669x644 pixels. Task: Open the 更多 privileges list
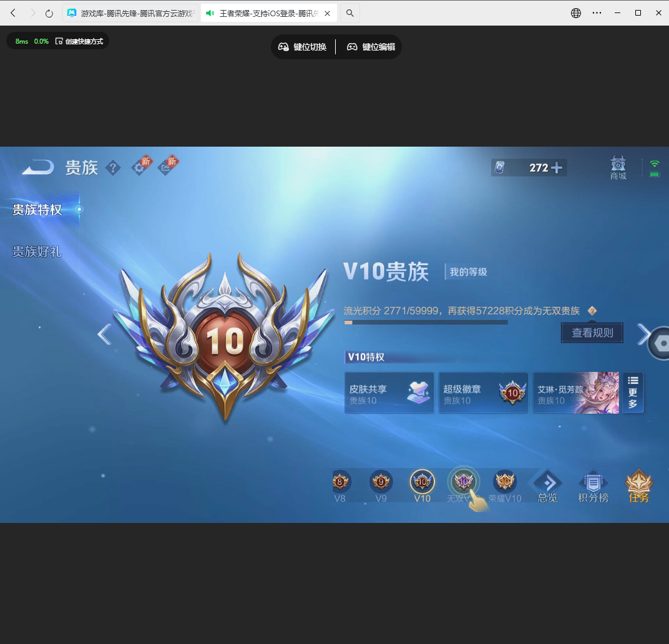[633, 393]
